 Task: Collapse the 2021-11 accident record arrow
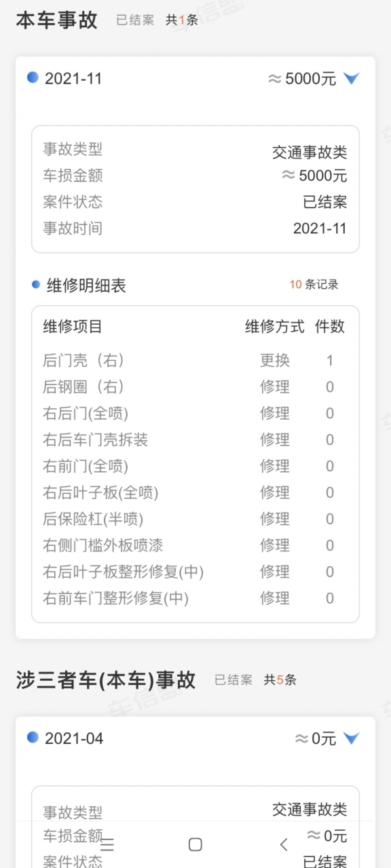point(351,79)
